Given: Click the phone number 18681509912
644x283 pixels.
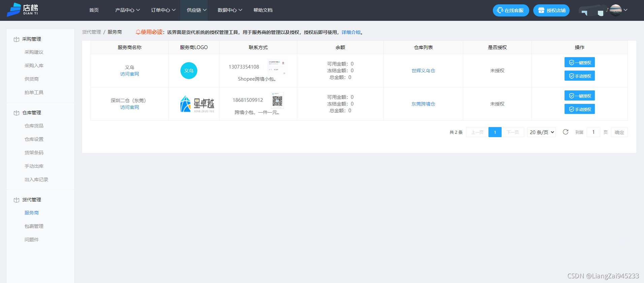Looking at the screenshot, I should click(248, 100).
